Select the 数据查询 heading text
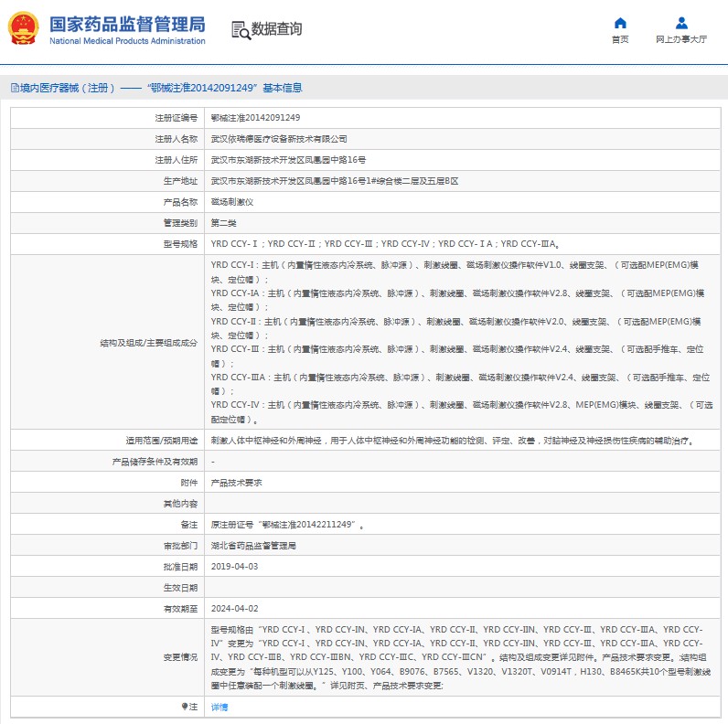 coord(276,28)
